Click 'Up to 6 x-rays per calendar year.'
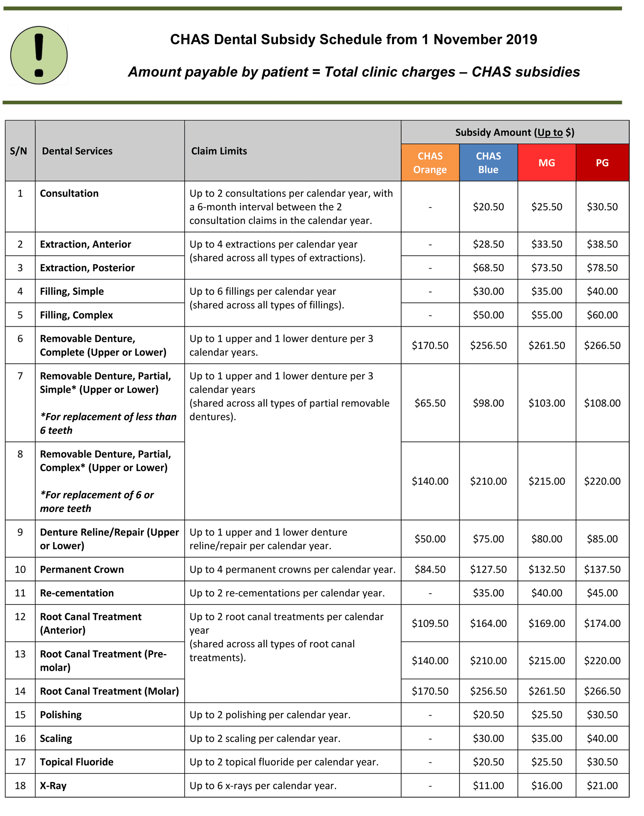The width and height of the screenshot is (644, 816). pyautogui.click(x=263, y=785)
